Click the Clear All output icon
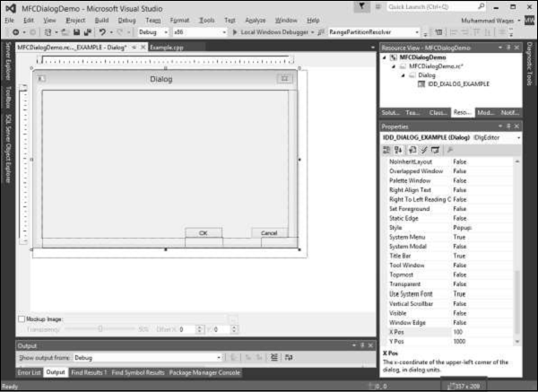The height and width of the screenshot is (392, 538). (x=274, y=357)
